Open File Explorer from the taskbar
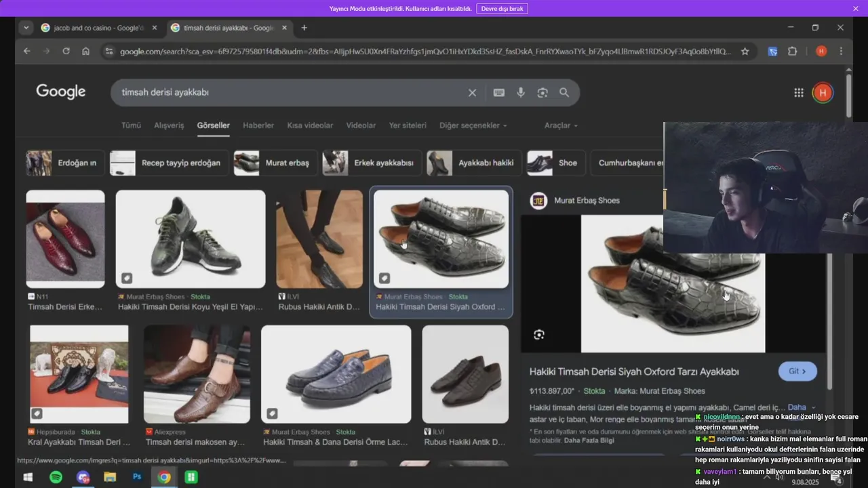This screenshot has width=868, height=488. pos(110,477)
